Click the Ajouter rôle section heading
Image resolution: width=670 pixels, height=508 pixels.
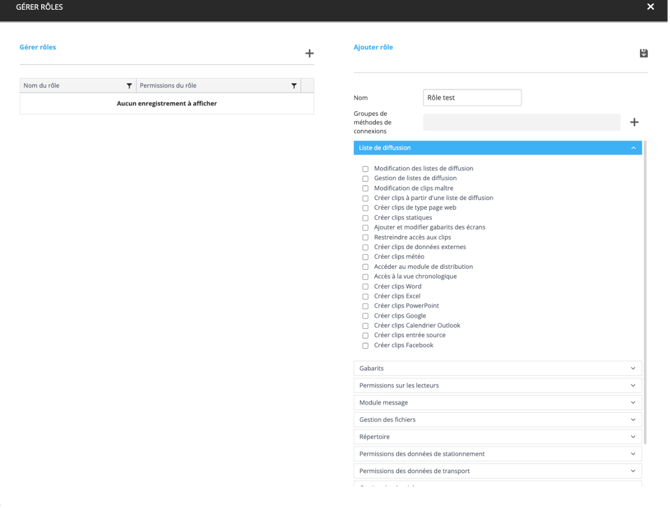(x=373, y=47)
